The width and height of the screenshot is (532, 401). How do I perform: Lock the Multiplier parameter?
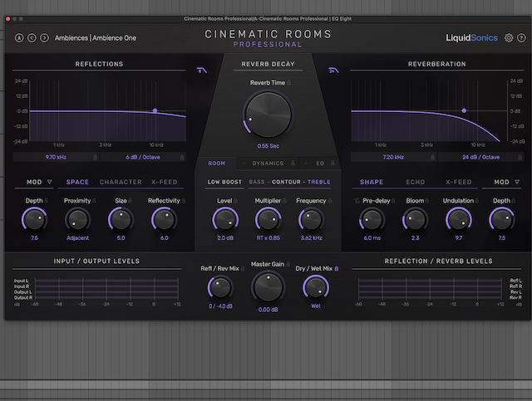click(x=284, y=201)
